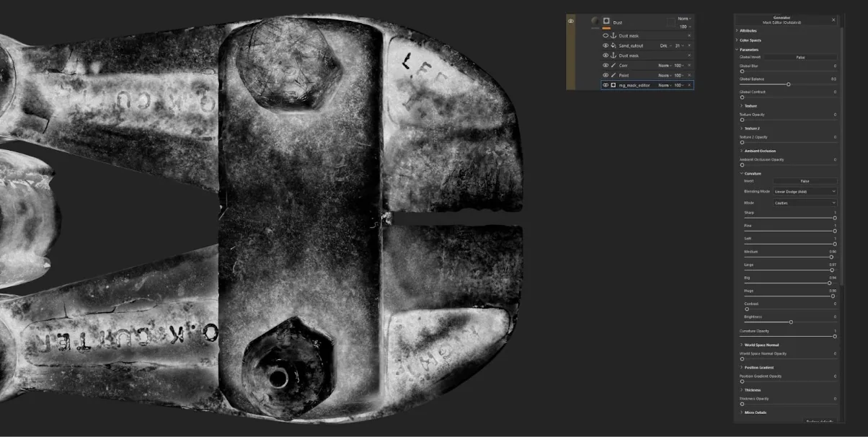Click the generator icon of mg_mask_editor
Image resolution: width=868 pixels, height=437 pixels.
pos(614,85)
